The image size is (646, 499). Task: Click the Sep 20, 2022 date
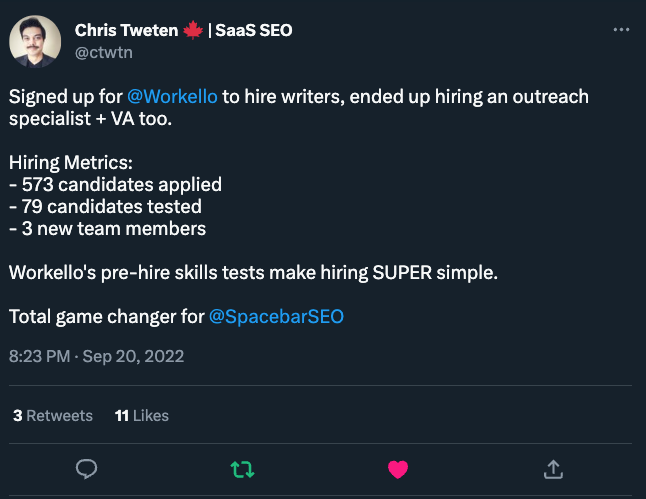[133, 356]
